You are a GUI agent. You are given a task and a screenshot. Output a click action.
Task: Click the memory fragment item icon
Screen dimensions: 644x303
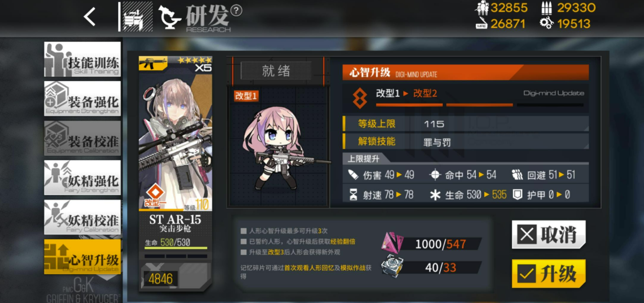[393, 242]
